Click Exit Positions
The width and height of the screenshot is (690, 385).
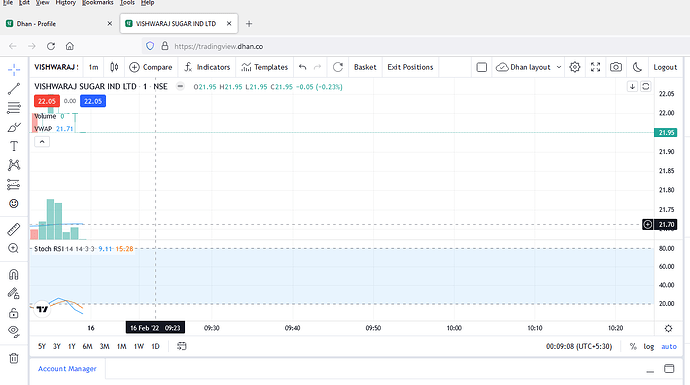pyautogui.click(x=410, y=67)
